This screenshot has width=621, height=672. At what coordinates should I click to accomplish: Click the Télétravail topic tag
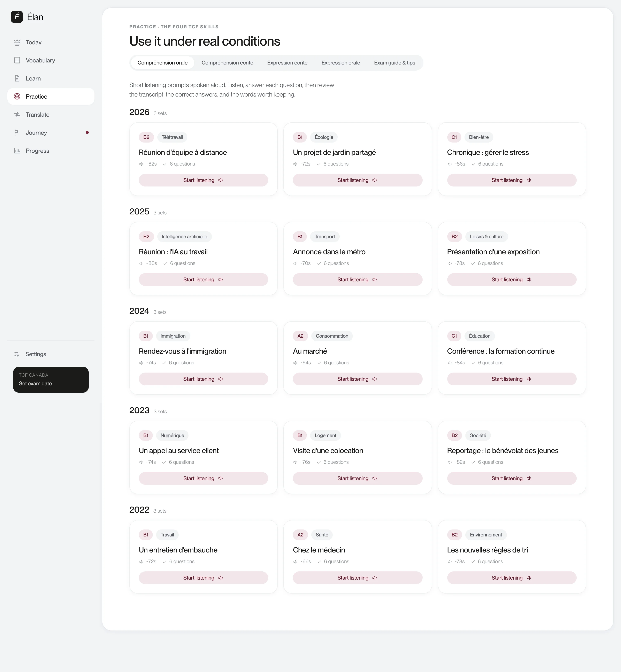coord(172,137)
